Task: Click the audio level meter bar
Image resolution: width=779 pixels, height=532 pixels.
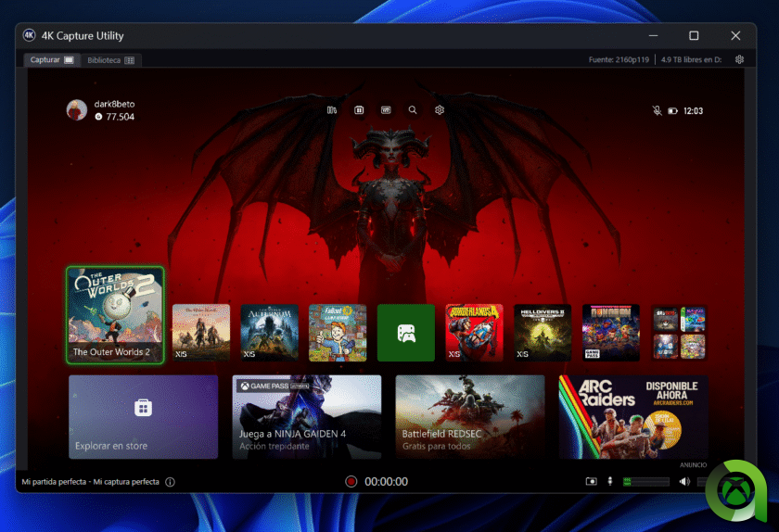Action: (645, 482)
